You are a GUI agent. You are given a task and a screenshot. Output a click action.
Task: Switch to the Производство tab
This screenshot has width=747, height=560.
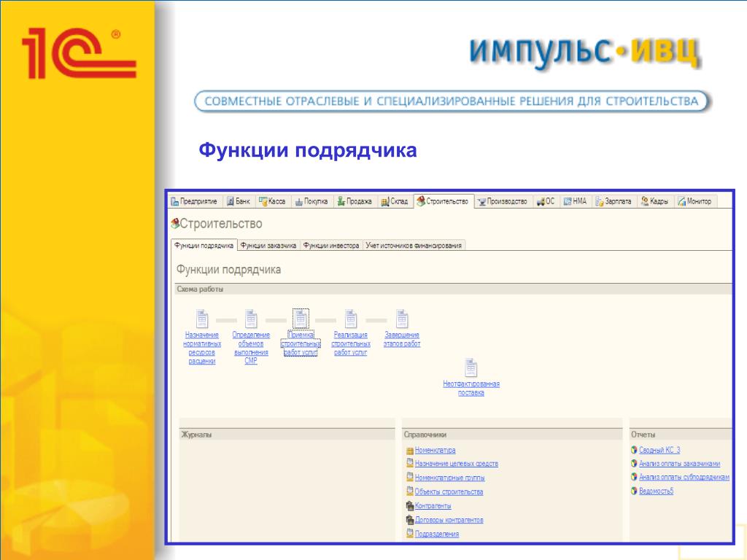point(503,201)
